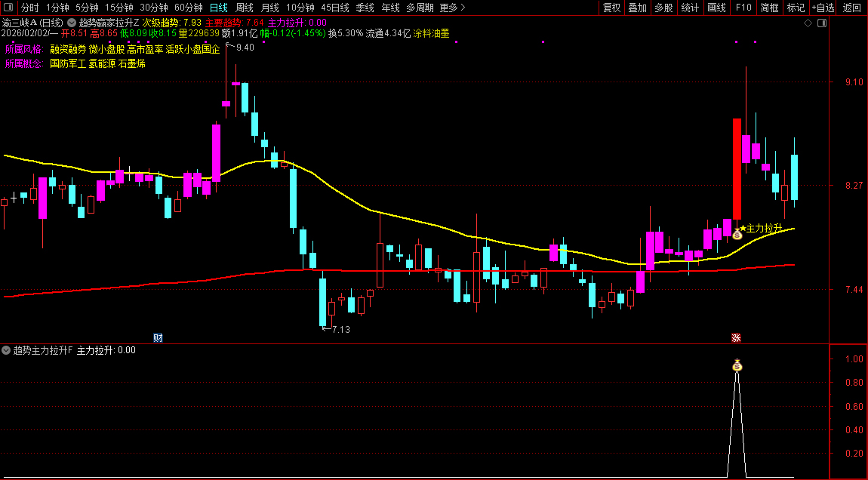Toggle the left sidebar panel icon
The image size is (868, 480).
coord(8,8)
